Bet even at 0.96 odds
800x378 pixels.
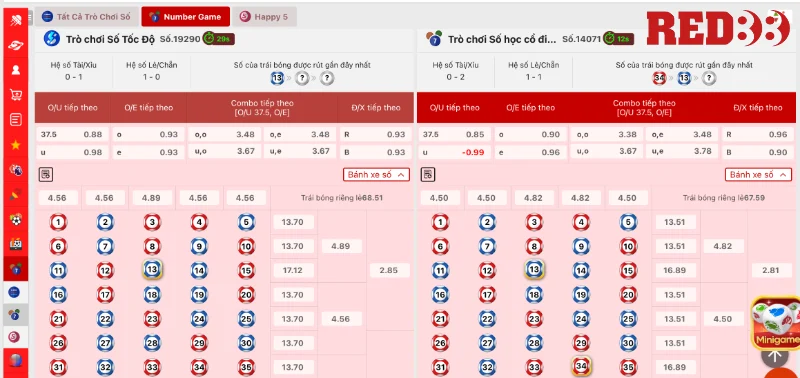click(530, 152)
